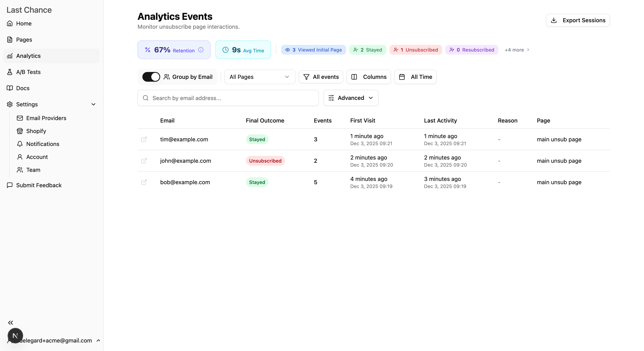Open the All Time date range picker

(415, 77)
